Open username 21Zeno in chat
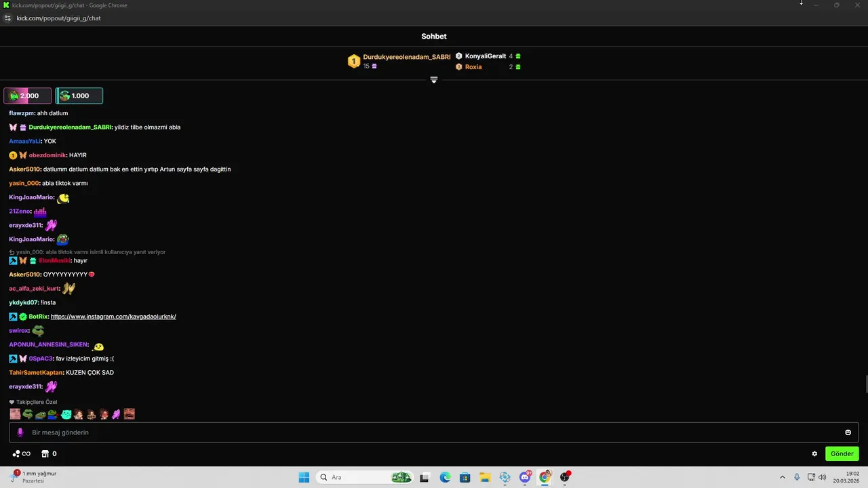The image size is (868, 488). [20, 211]
